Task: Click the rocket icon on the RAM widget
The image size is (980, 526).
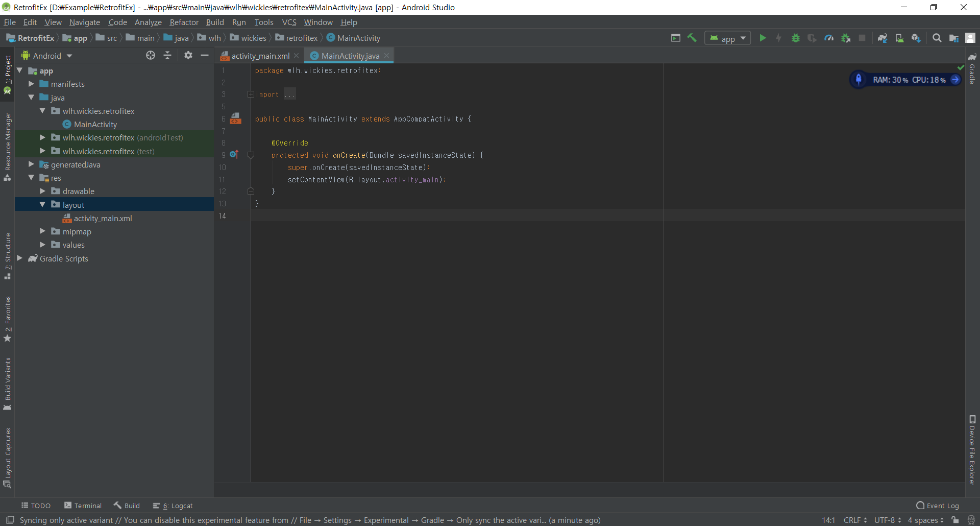Action: click(x=859, y=80)
